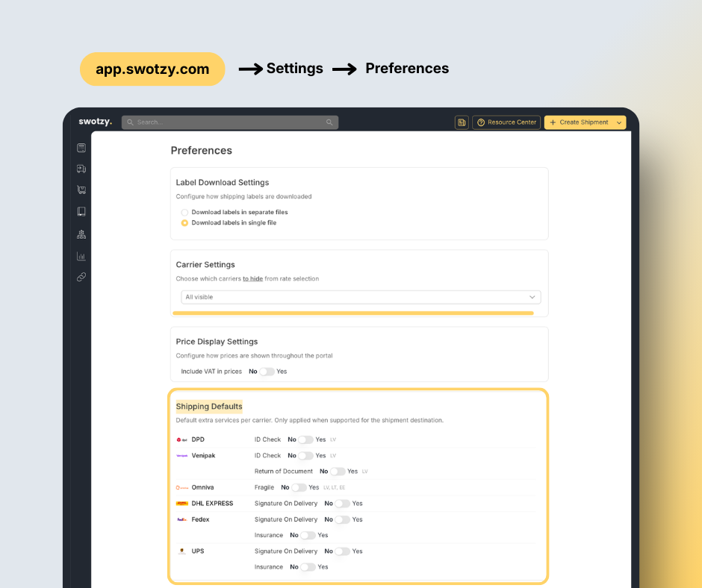Open the Resource Center
Viewport: 702px width, 588px height.
(x=506, y=122)
